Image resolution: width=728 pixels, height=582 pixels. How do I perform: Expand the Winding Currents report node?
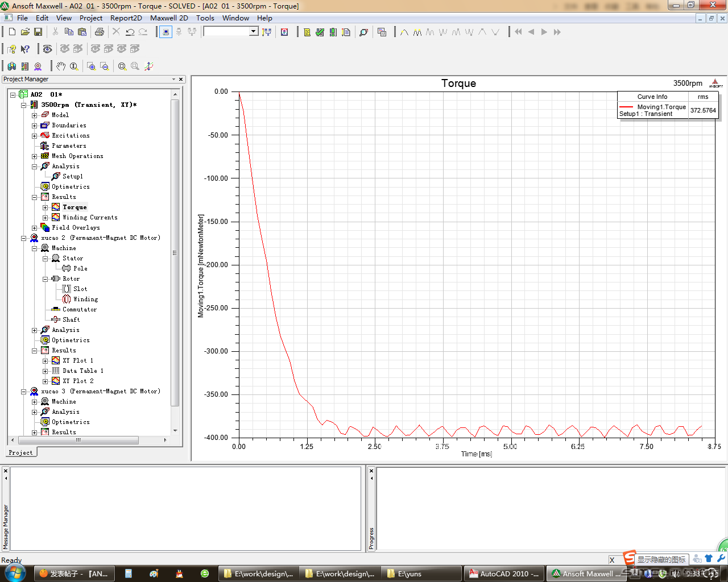[45, 218]
